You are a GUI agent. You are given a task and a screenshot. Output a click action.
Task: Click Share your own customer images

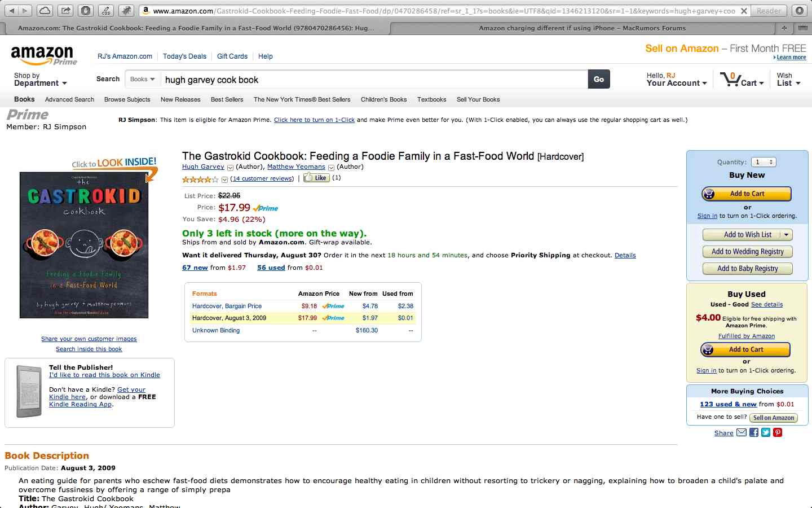point(89,339)
